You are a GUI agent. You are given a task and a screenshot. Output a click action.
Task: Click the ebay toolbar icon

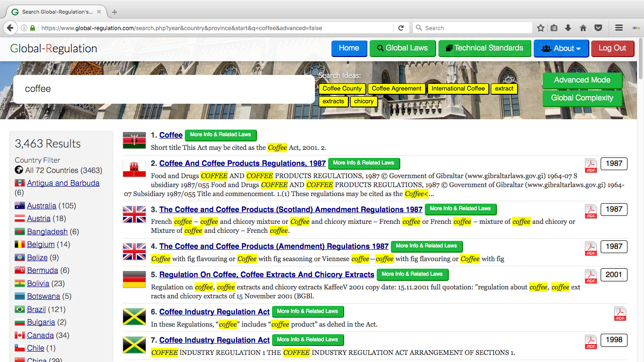pos(636,28)
